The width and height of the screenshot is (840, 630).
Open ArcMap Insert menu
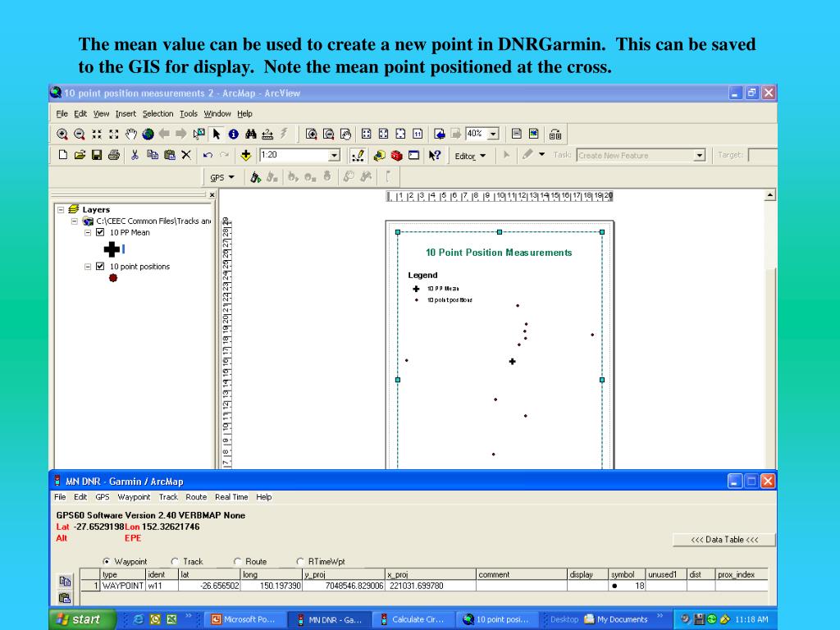126,113
